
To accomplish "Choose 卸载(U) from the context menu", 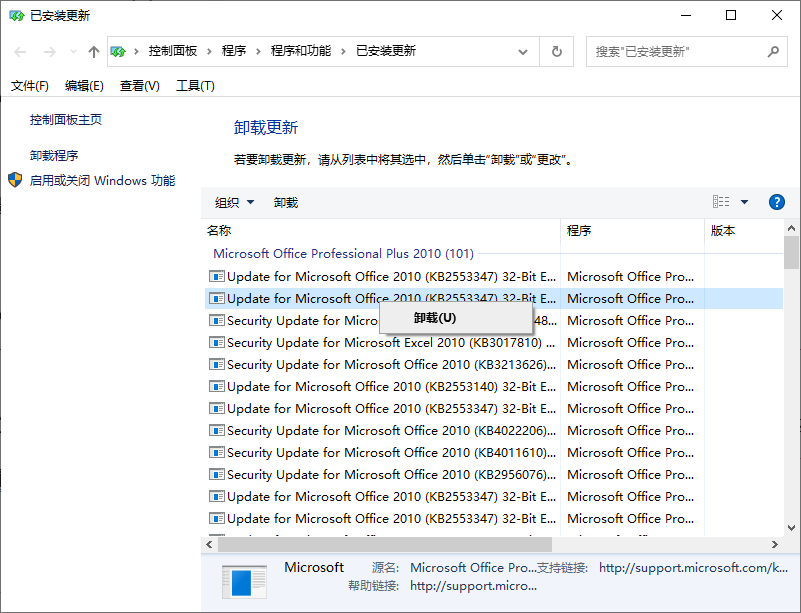I will [x=456, y=318].
